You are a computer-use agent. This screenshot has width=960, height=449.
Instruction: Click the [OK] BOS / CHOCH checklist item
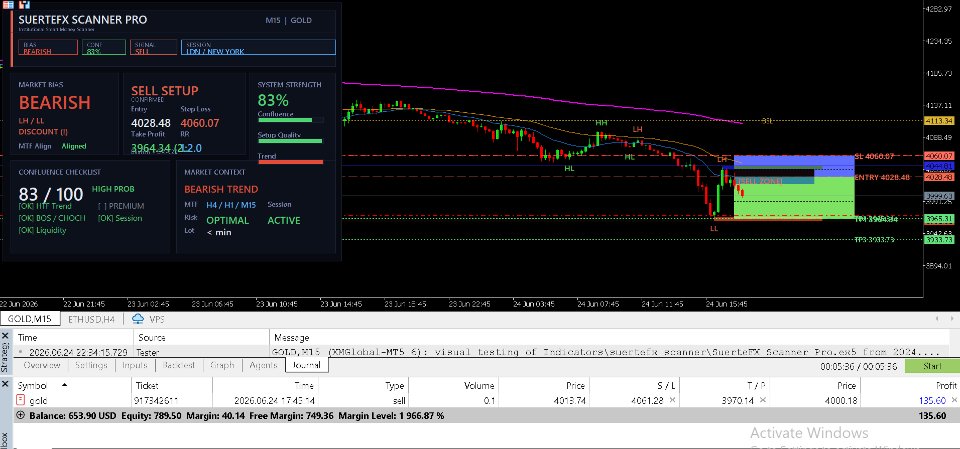52,219
